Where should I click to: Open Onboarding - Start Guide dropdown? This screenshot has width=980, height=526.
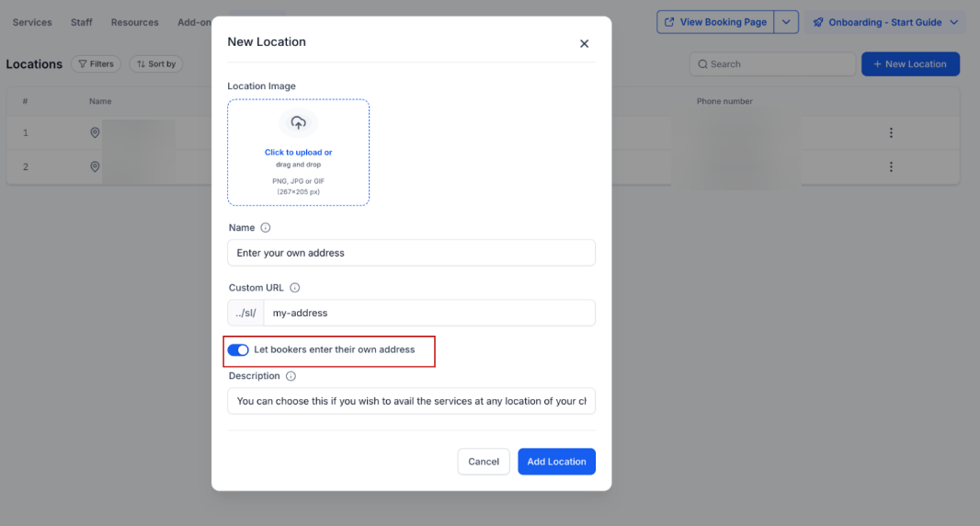pos(884,22)
